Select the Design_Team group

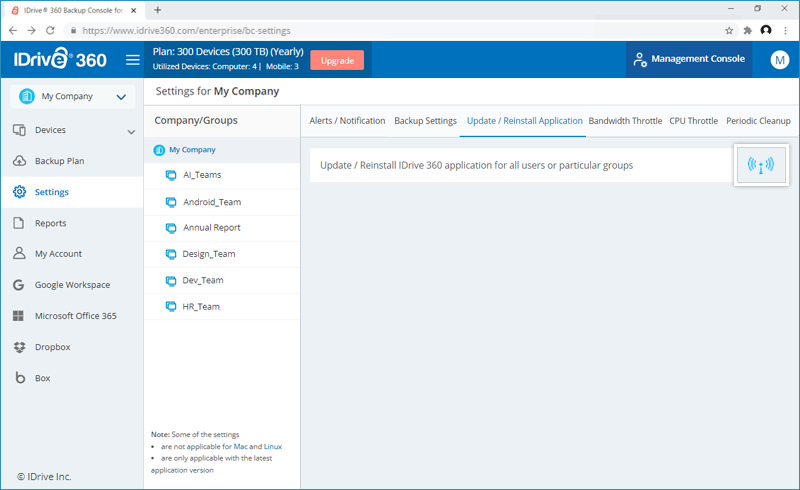[208, 254]
